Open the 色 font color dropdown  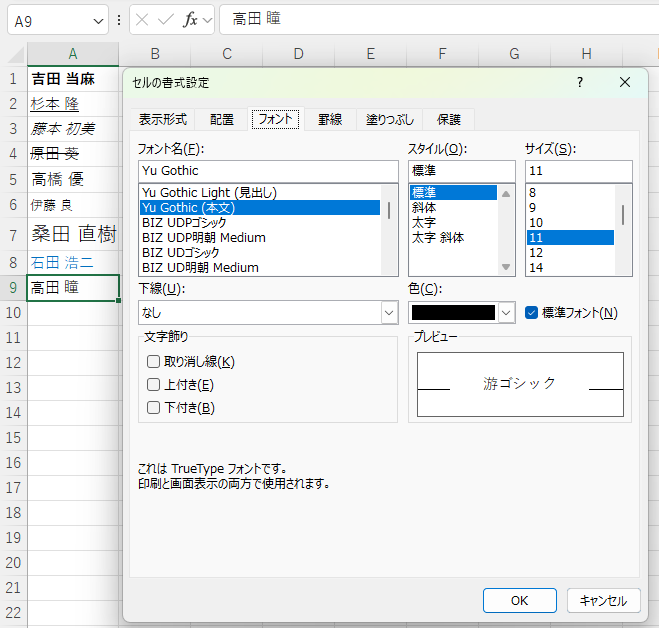tap(506, 313)
